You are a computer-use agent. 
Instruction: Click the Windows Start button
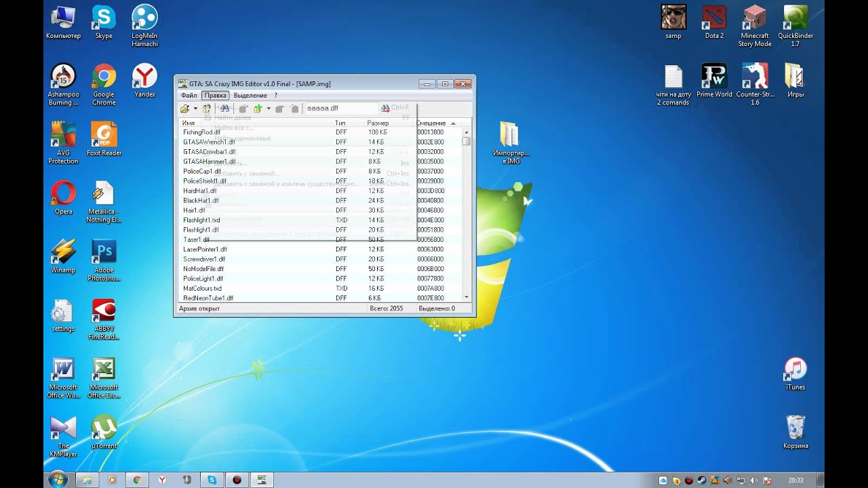pos(58,479)
